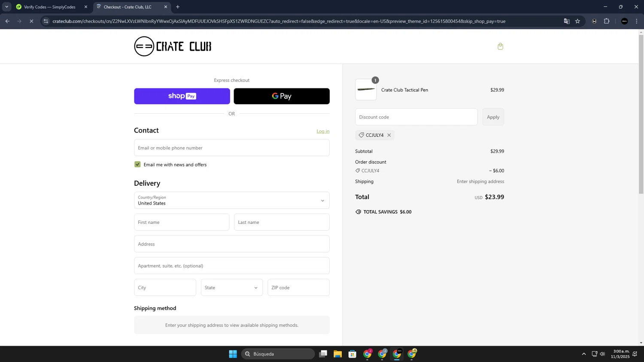Remove the CCJULY4 discount code tag
The image size is (644, 362).
point(389,135)
